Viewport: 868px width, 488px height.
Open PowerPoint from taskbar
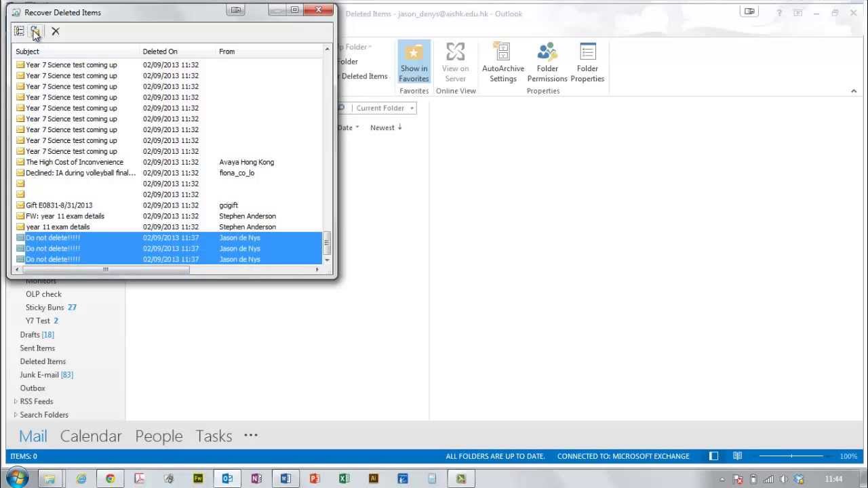[x=315, y=479]
